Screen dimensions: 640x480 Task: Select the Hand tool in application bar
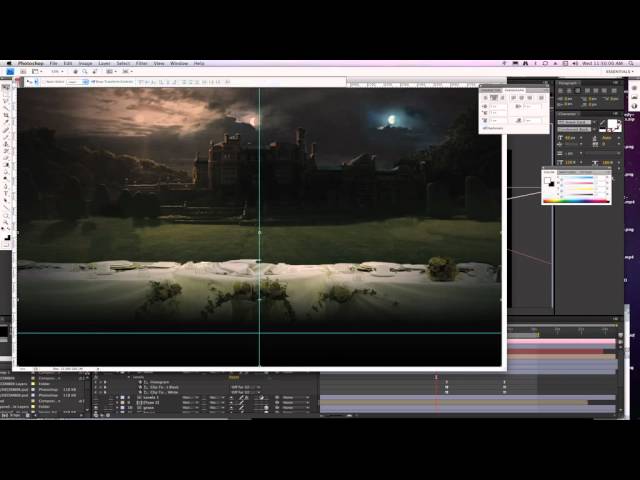pos(76,72)
